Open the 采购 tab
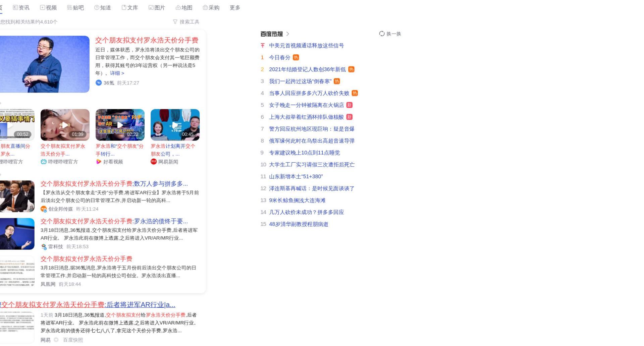Image resolution: width=644 pixels, height=346 pixels. 211,7
